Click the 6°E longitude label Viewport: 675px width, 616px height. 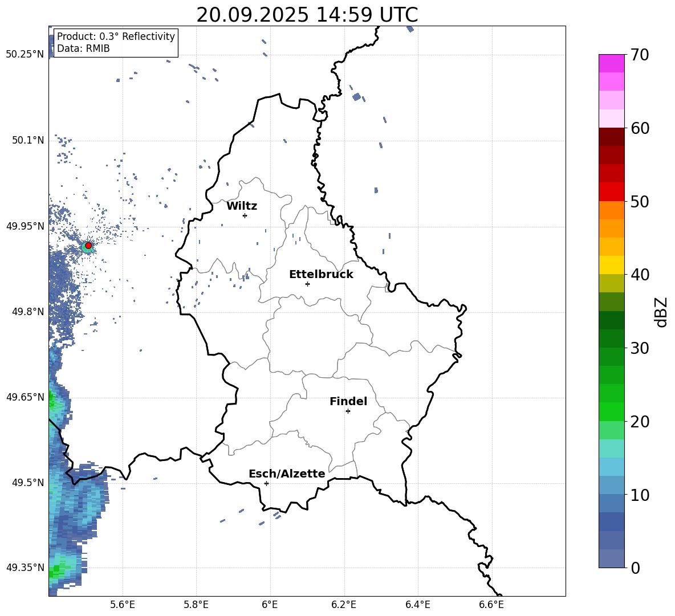pos(270,605)
